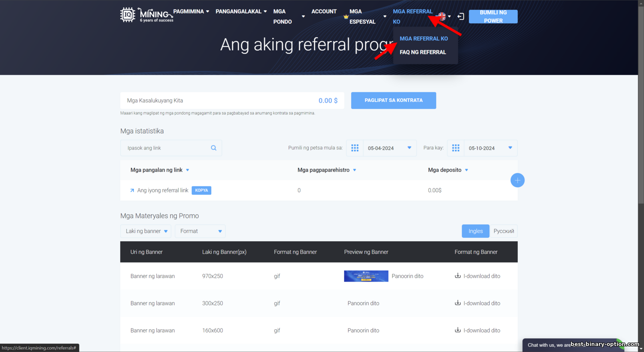Switch banner language to Русский
Image resolution: width=644 pixels, height=352 pixels.
(504, 231)
